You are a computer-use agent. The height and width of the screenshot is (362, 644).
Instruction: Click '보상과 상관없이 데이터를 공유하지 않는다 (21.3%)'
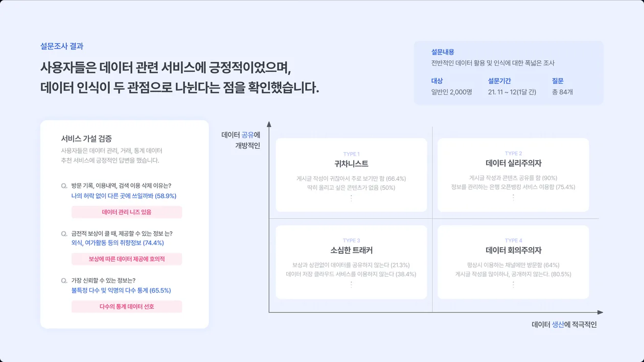coord(351,266)
